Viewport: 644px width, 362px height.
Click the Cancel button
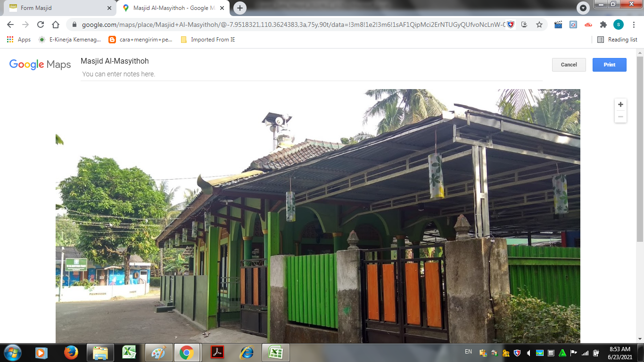(x=569, y=65)
